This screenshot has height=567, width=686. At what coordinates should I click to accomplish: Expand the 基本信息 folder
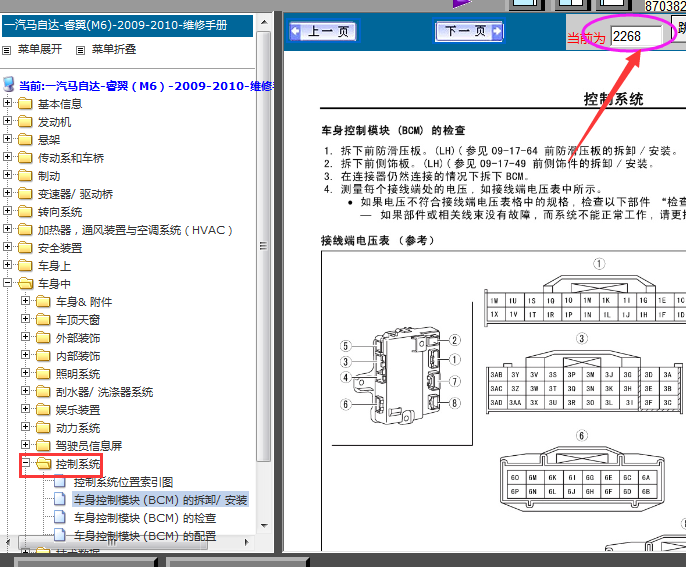point(7,103)
